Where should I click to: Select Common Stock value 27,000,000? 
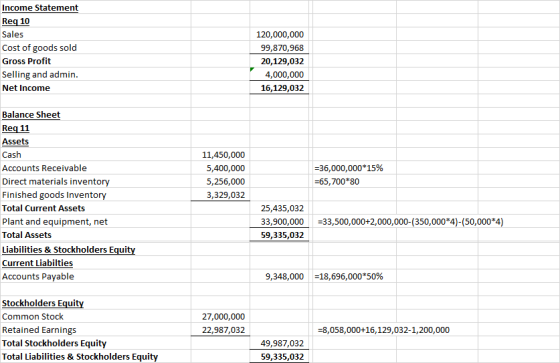coord(224,317)
